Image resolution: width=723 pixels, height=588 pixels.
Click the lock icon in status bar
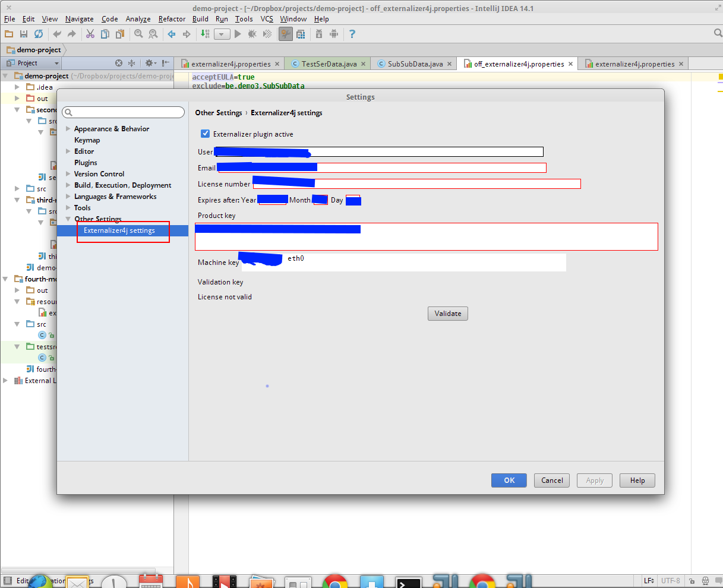click(692, 581)
